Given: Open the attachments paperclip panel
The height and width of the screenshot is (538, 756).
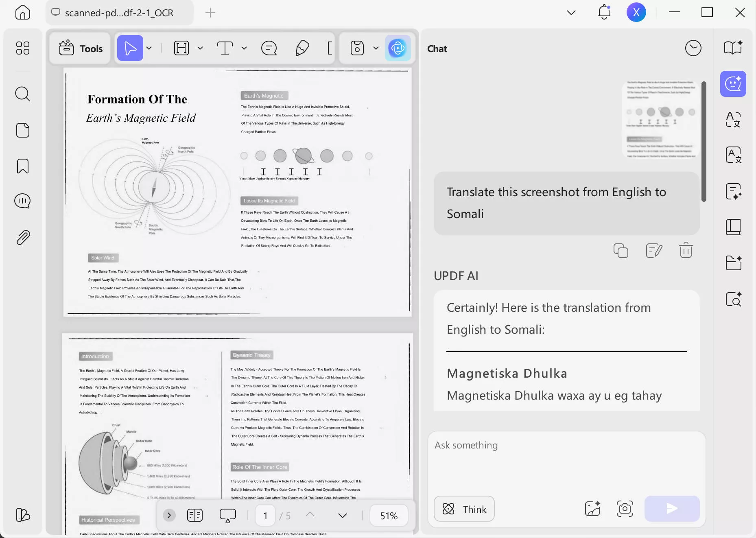Looking at the screenshot, I should point(23,237).
